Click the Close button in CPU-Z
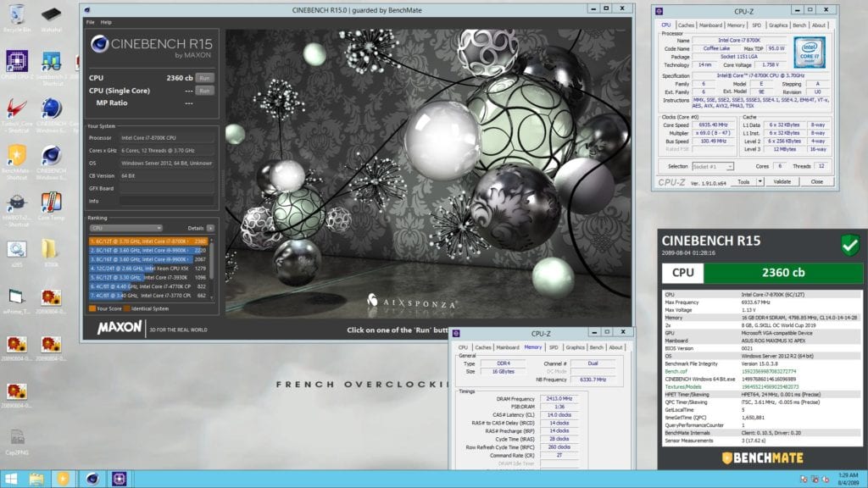The height and width of the screenshot is (488, 868). click(x=816, y=182)
